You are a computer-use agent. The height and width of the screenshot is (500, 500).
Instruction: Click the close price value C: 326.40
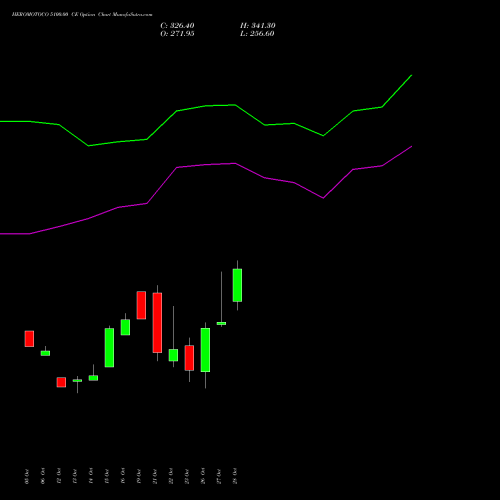click(177, 26)
